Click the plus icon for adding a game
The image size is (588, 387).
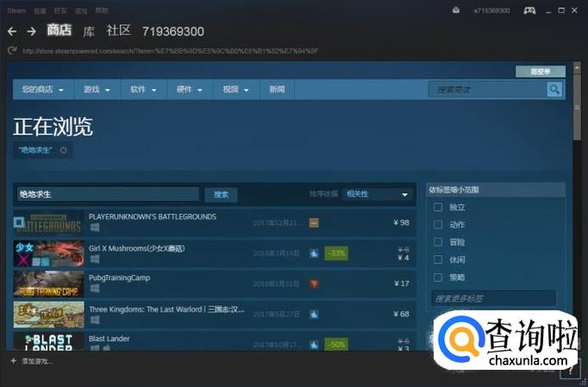coord(14,361)
